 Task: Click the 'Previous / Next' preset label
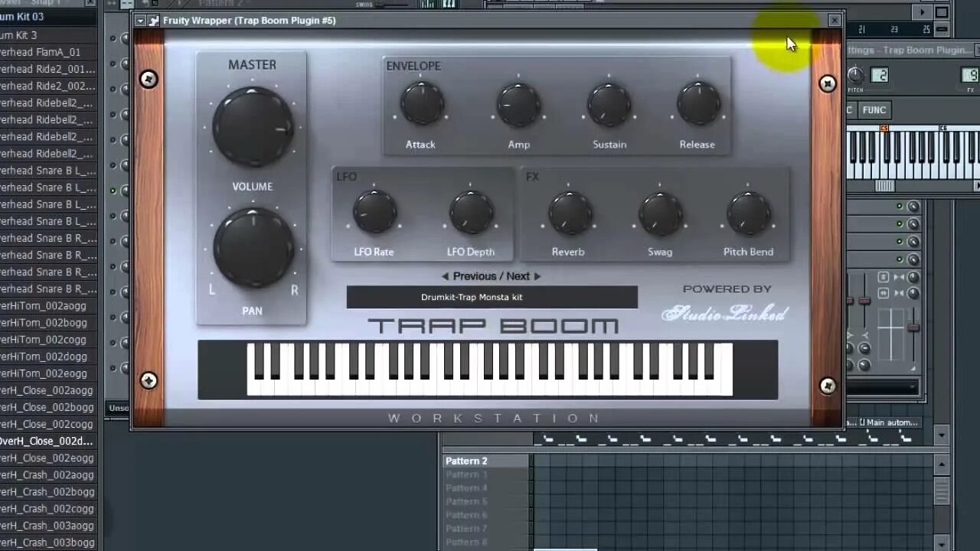pyautogui.click(x=491, y=276)
